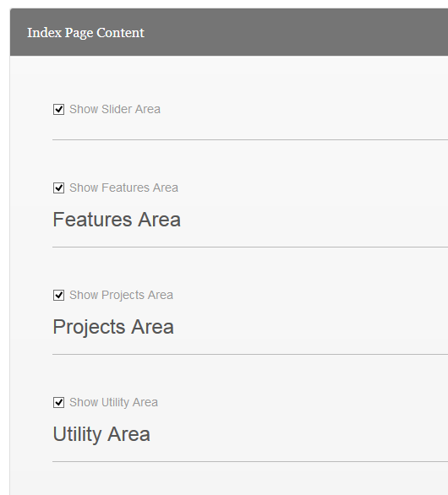Image resolution: width=448 pixels, height=495 pixels.
Task: Click the large 'Features Area' heading
Action: coord(117,220)
